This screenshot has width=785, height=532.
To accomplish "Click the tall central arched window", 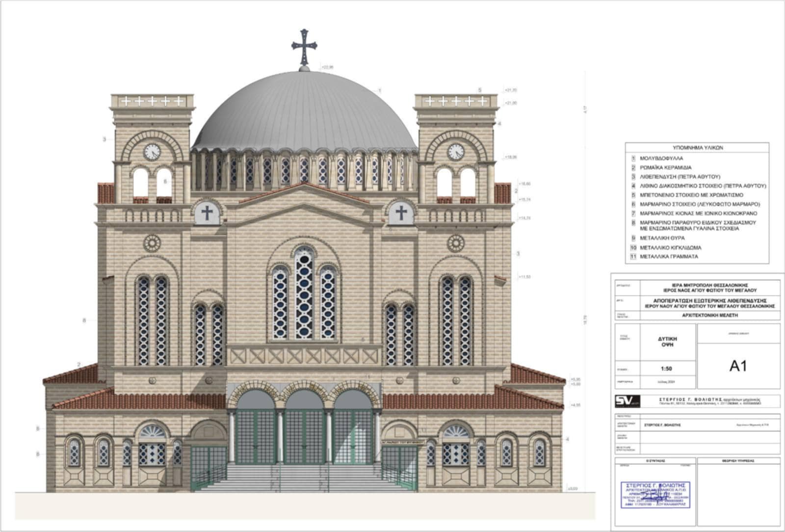I will [x=304, y=293].
